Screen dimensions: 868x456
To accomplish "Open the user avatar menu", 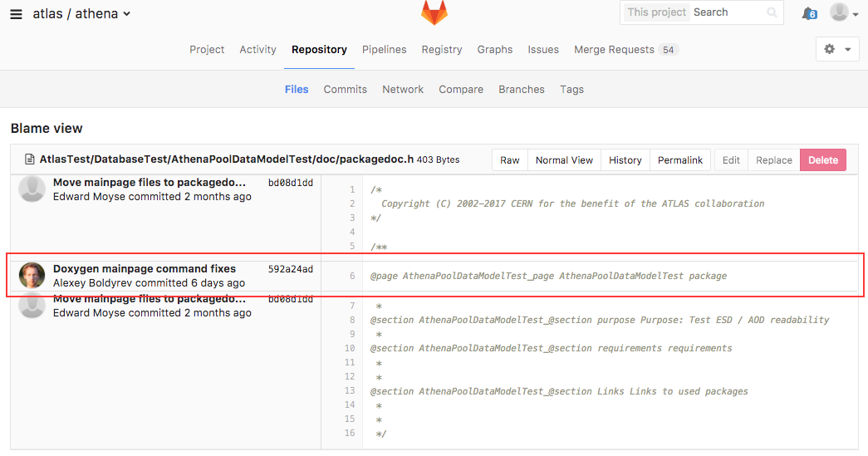I will point(844,12).
